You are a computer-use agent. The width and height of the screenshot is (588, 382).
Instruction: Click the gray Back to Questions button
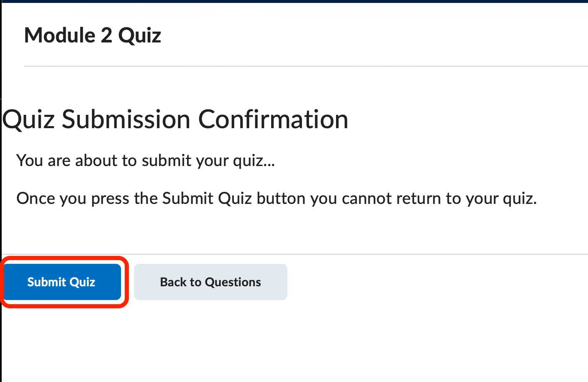click(210, 282)
